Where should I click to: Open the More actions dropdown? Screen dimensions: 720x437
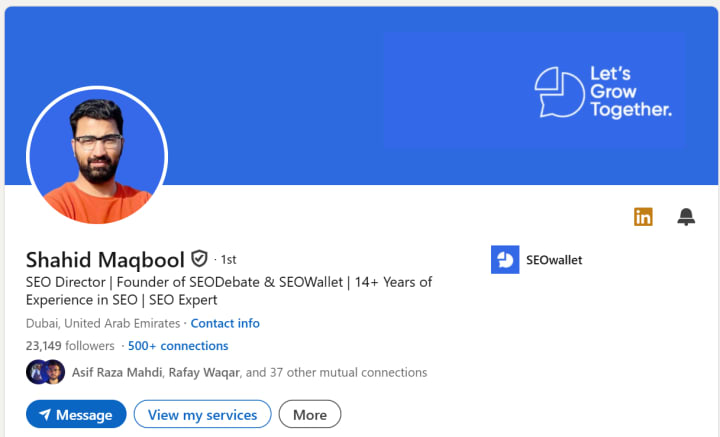tap(310, 415)
